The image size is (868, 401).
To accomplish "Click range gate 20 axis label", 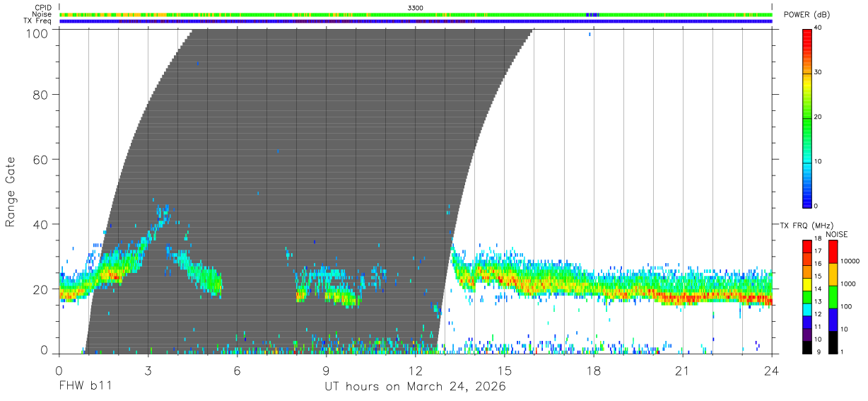I will [x=42, y=289].
